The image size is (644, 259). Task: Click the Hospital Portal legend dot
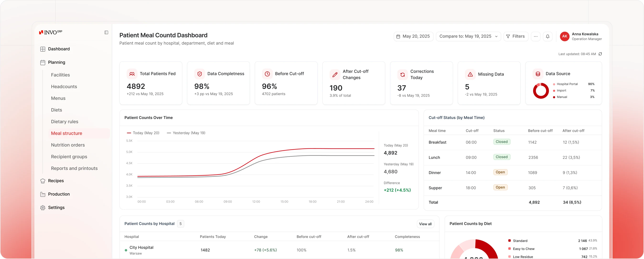554,84
